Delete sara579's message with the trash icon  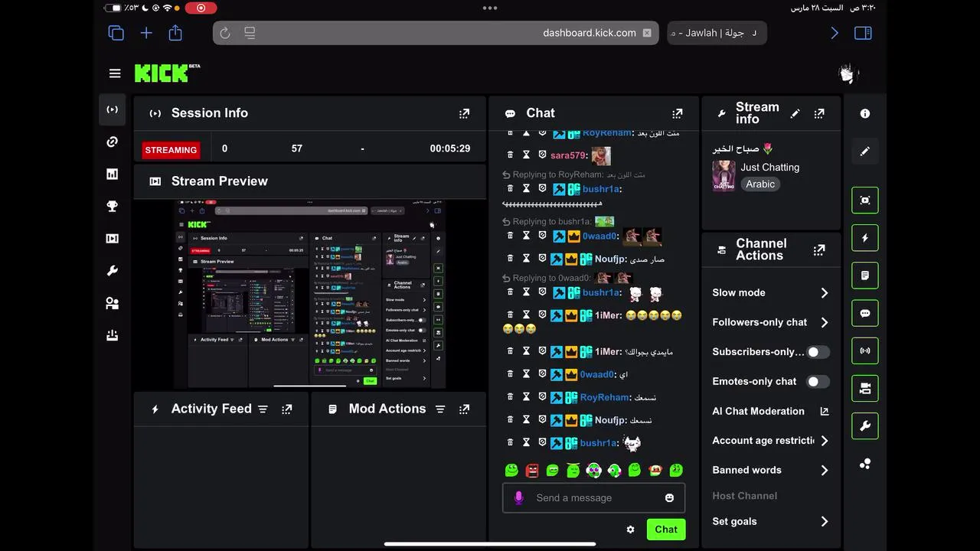510,155
